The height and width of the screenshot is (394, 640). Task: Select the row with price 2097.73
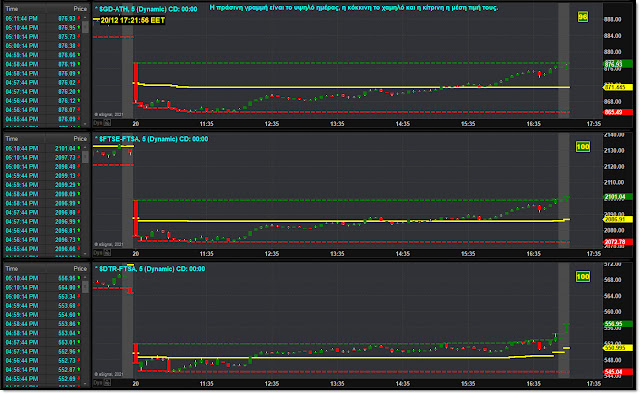42,158
